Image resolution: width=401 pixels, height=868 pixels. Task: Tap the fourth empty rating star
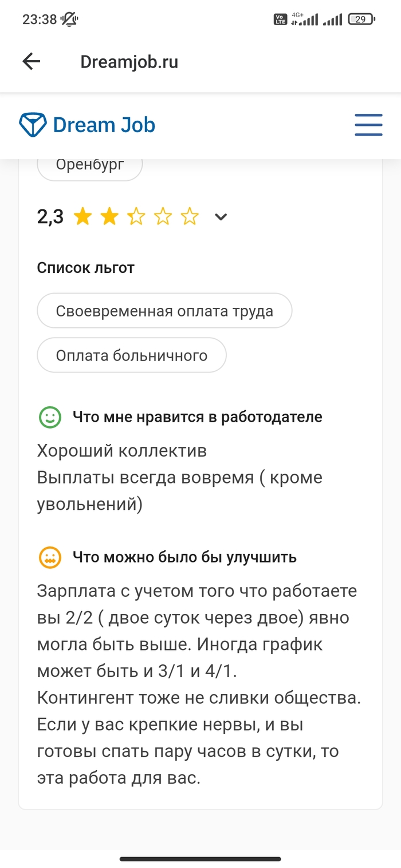163,217
